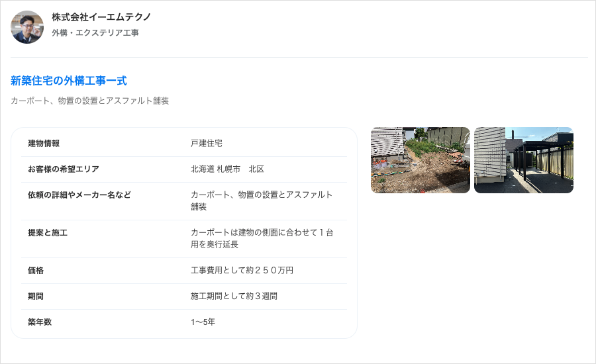Select the 1〜5年 building age value

tap(203, 322)
